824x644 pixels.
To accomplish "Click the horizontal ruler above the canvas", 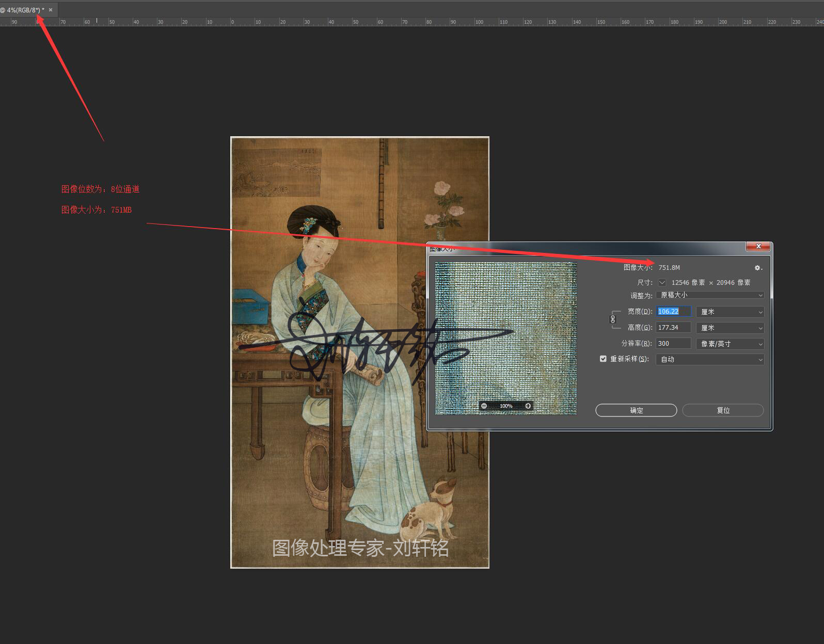I will click(412, 22).
